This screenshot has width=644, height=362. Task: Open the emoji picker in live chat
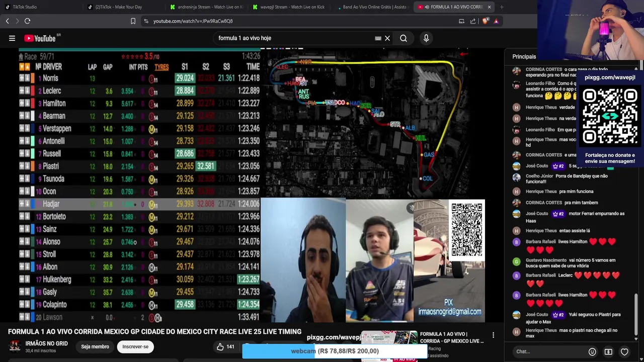click(x=592, y=352)
